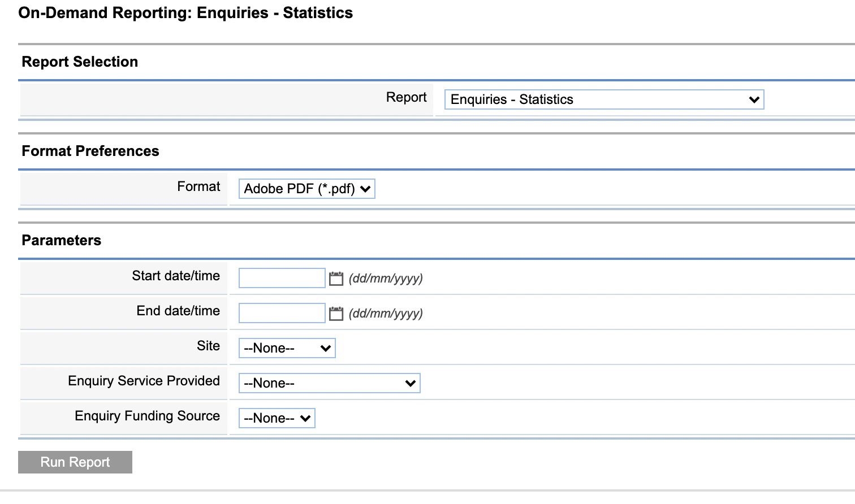Viewport: 855px width, 504px height.
Task: Click the dd/mm/yyyy hint beside Start date
Action: (386, 279)
